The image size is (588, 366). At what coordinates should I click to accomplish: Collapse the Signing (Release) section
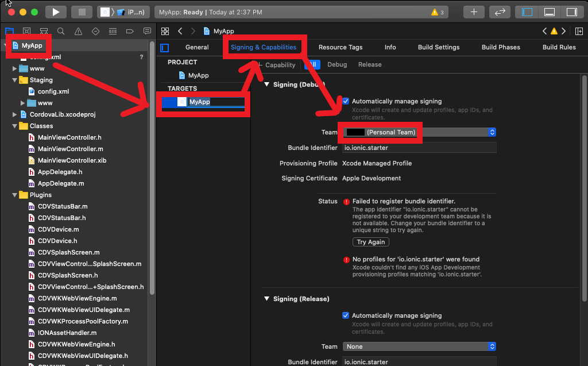coord(266,299)
